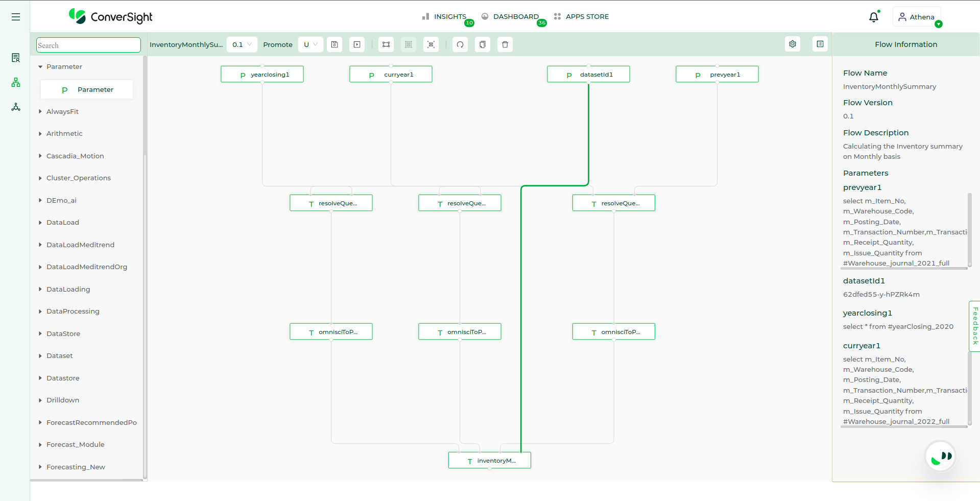Viewport: 980px width, 501px height.
Task: Open the Promote environment dropdown
Action: click(x=310, y=44)
